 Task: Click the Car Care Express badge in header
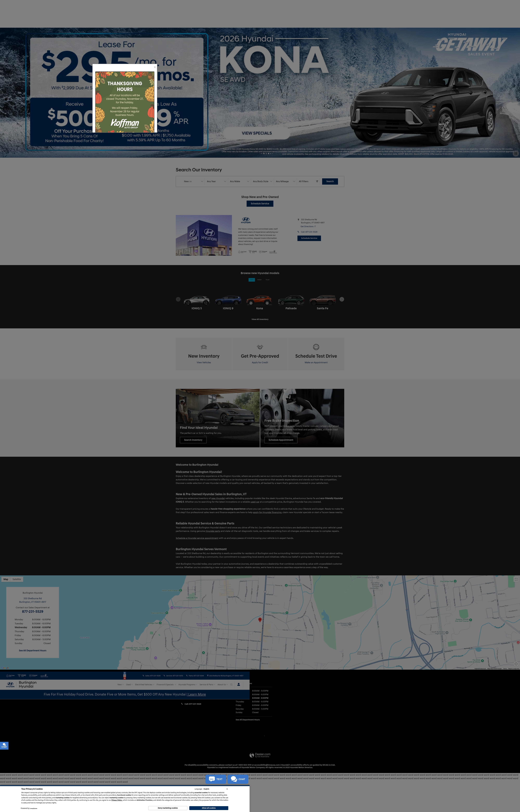[11, 676]
